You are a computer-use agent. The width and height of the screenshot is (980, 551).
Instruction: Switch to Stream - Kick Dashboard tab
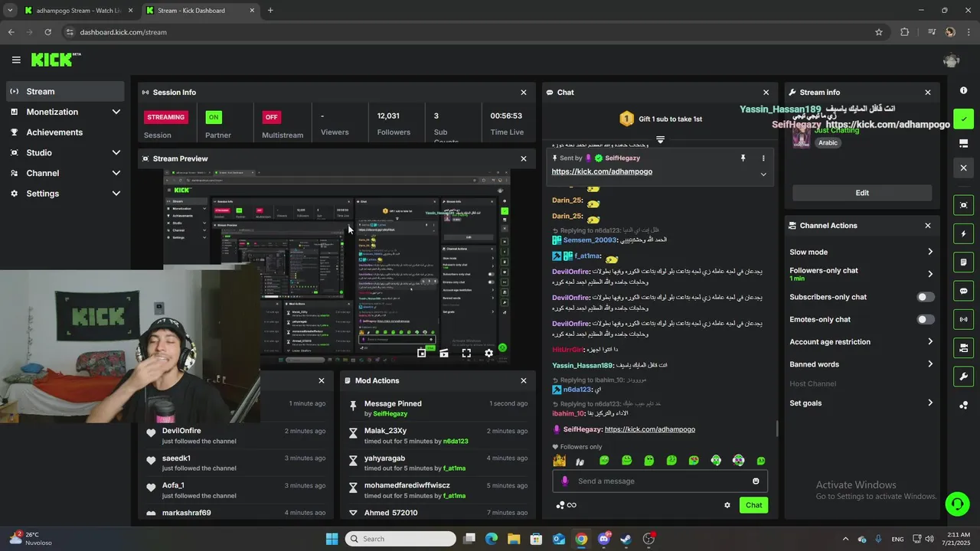click(x=199, y=11)
